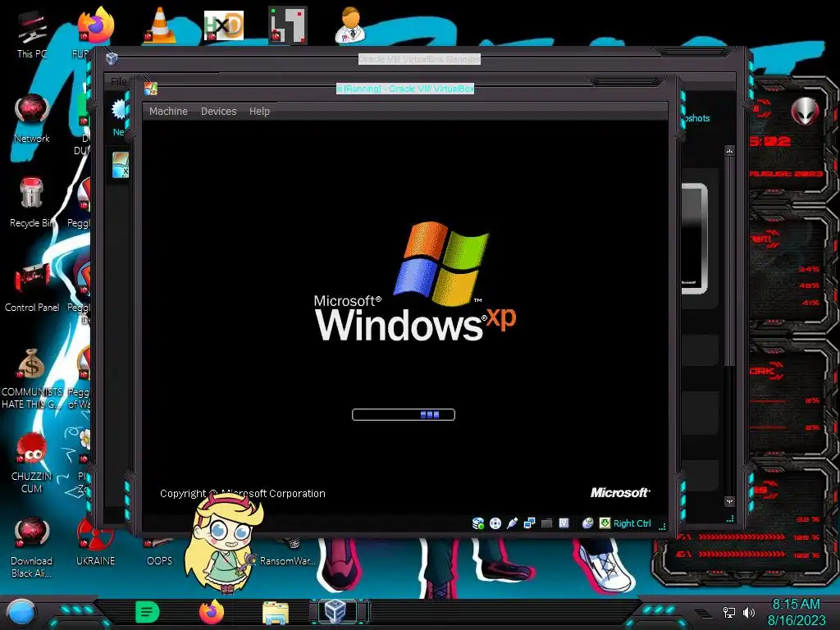Click the New machine starburst icon in Manager toolbar

[119, 111]
